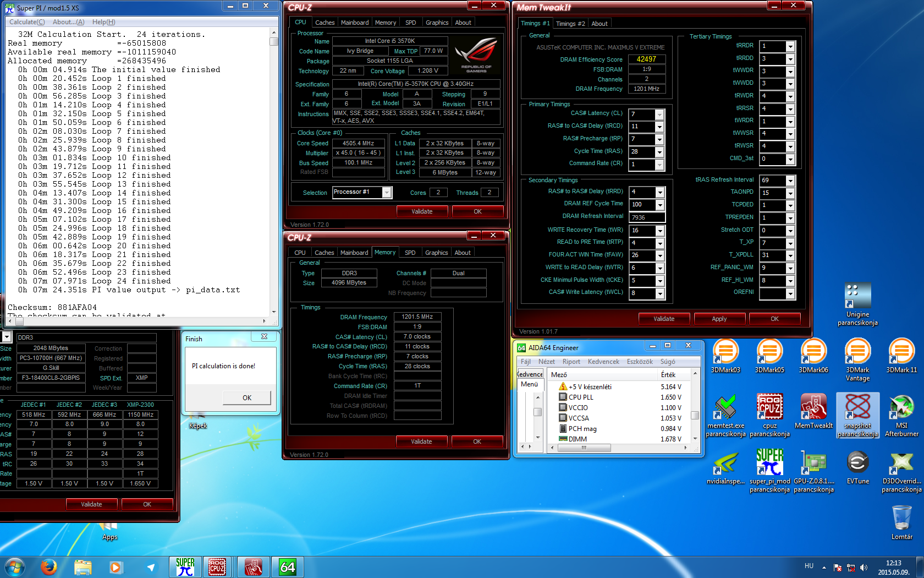Open the GPU-Z desktop shortcut
The height and width of the screenshot is (578, 924).
coord(813,471)
